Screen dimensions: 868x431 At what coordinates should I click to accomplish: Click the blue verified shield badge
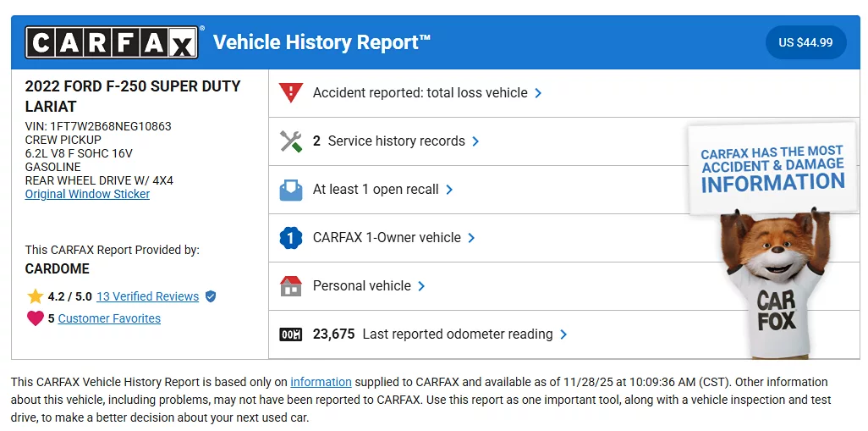tap(211, 296)
